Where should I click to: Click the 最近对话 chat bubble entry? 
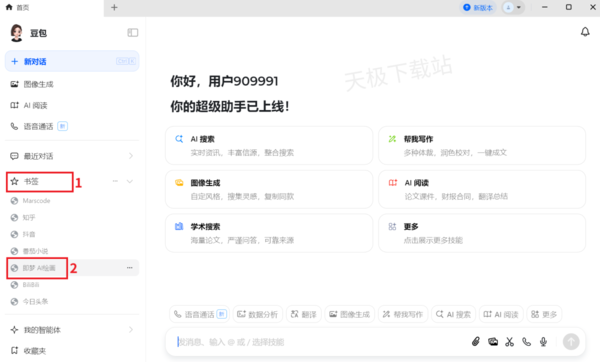[x=72, y=156]
